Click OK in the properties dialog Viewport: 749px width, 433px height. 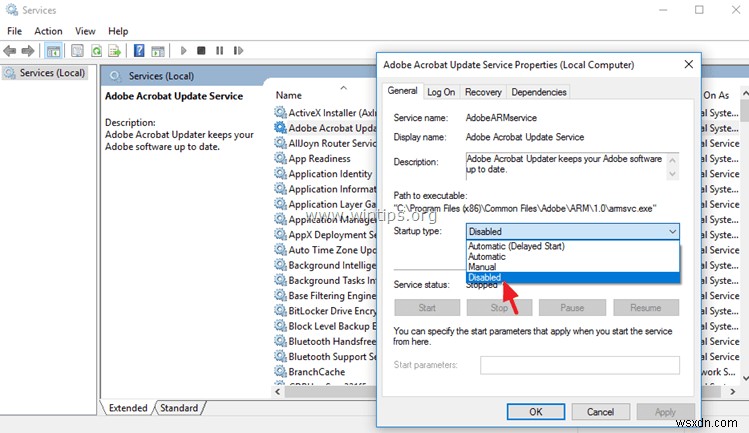coord(535,411)
